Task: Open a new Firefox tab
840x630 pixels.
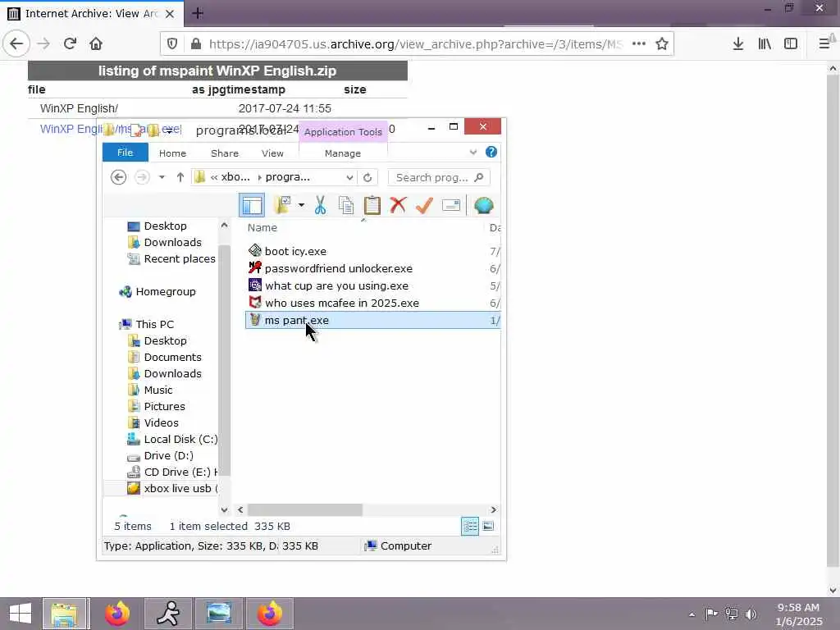Action: point(197,13)
